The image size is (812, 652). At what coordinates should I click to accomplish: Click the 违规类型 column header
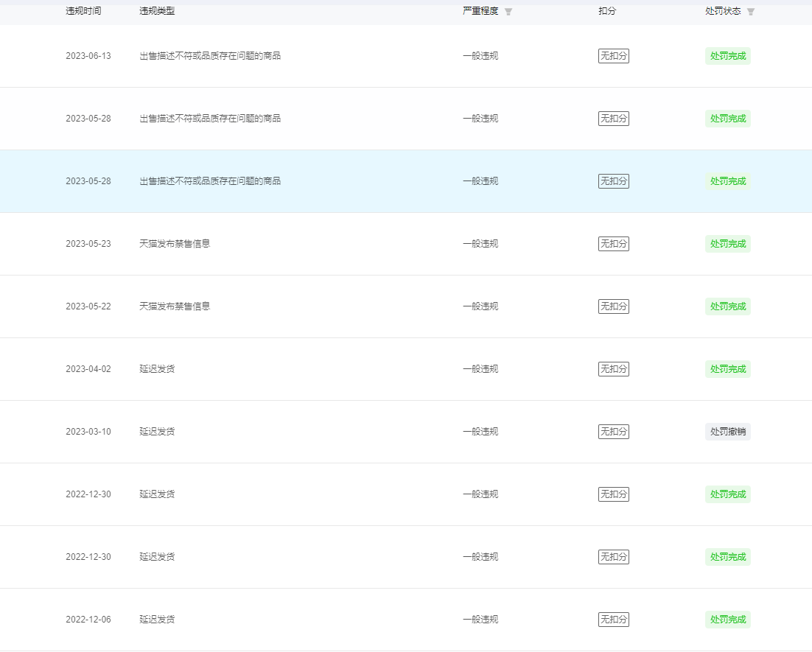pos(157,11)
